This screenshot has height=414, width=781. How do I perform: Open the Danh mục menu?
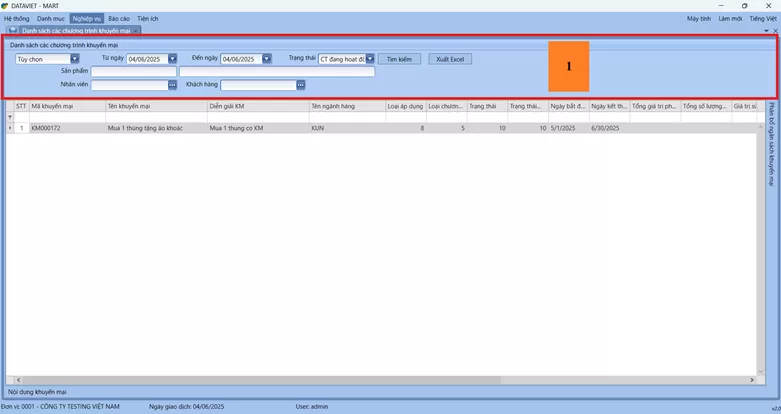51,18
